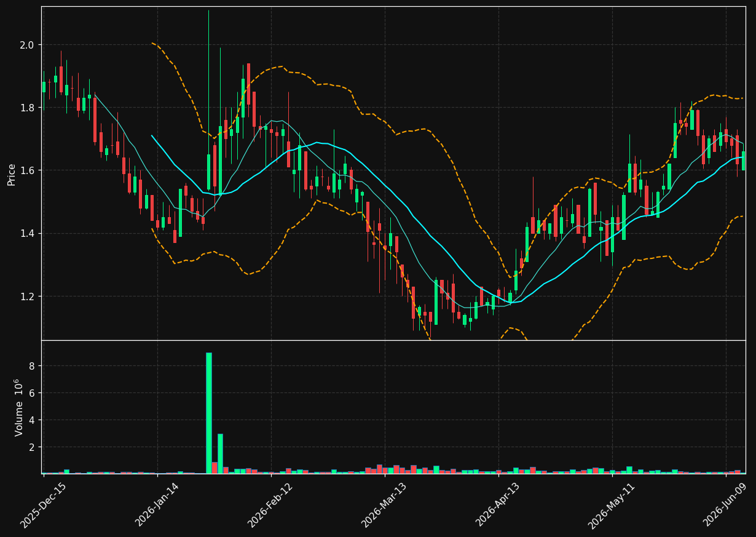Click the 1.6 price axis tick

28,170
